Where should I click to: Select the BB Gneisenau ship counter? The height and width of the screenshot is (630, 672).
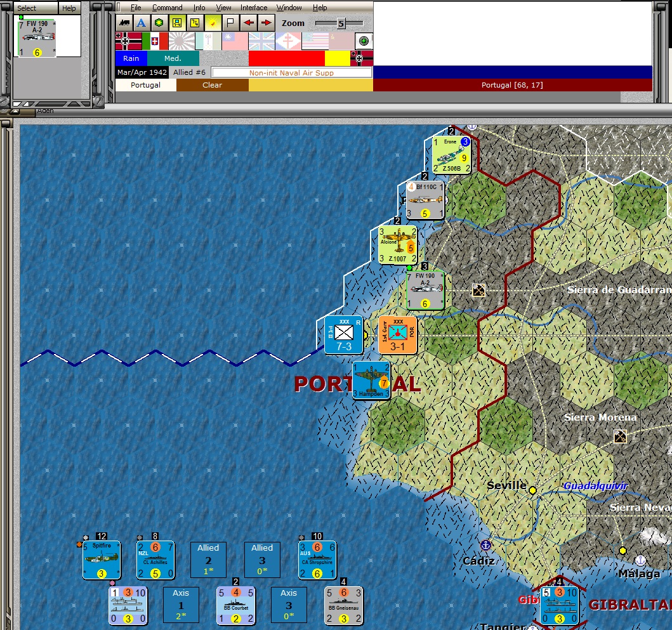click(344, 605)
